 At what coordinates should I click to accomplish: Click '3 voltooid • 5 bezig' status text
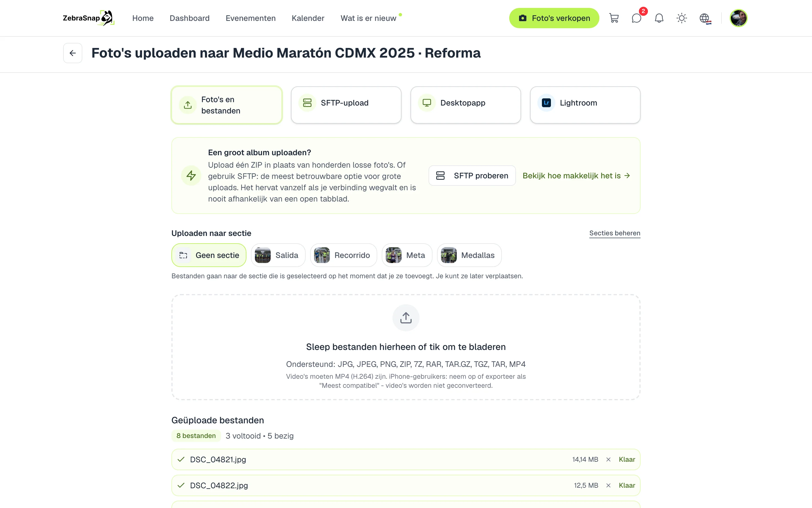click(260, 436)
